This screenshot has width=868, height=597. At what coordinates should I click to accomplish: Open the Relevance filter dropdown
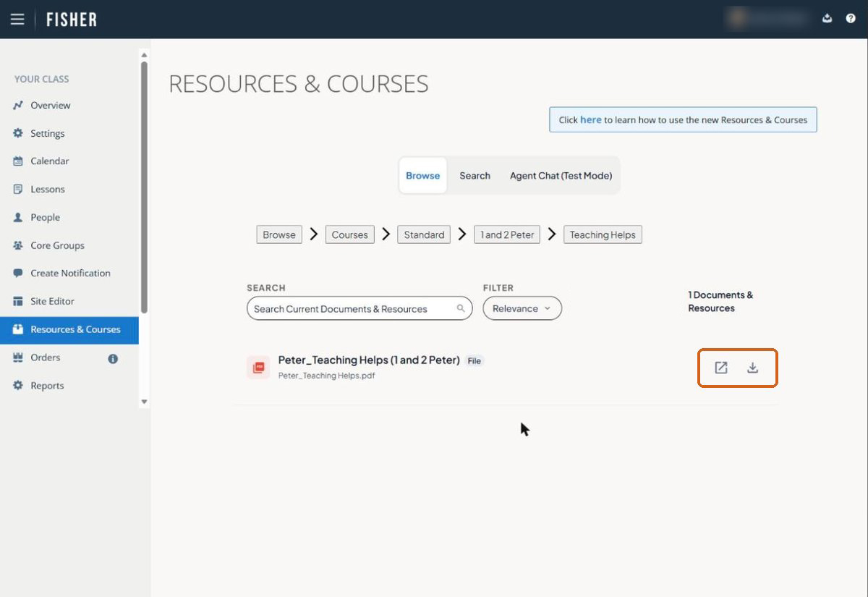point(522,308)
